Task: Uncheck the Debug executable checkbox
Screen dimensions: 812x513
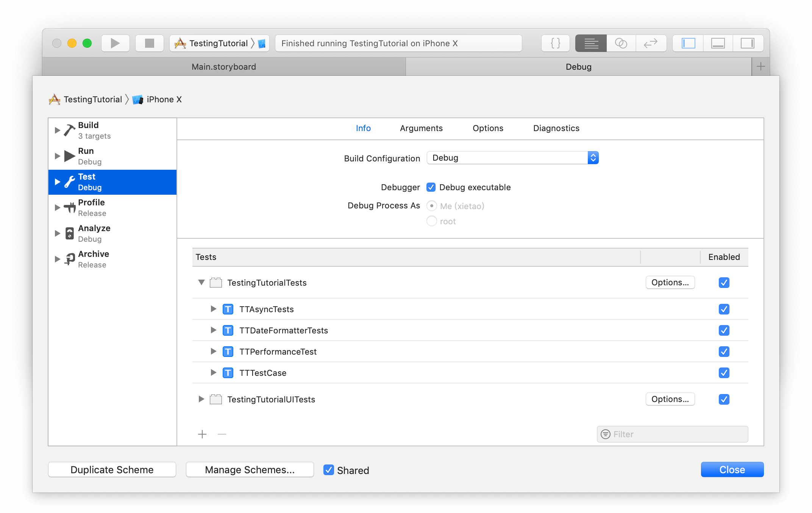Action: coord(431,187)
